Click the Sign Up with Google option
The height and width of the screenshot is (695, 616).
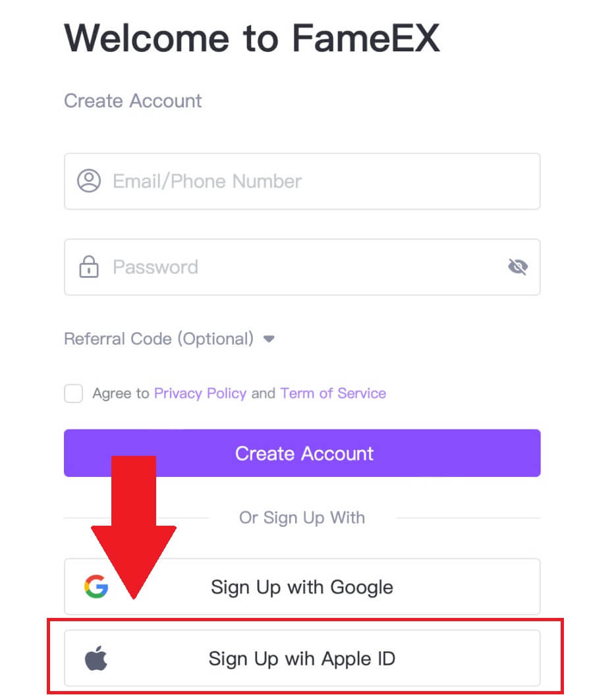pos(302,586)
